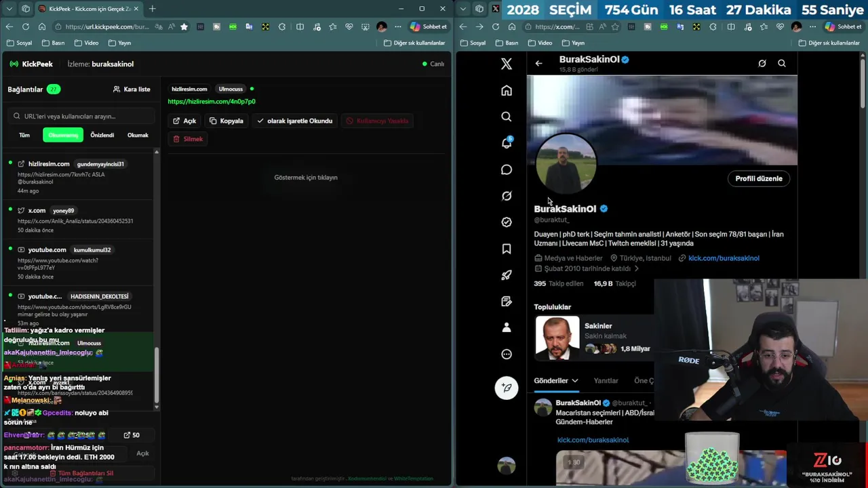Image resolution: width=868 pixels, height=488 pixels.
Task: Click Sohbet et Copilot button in KickPeek window
Action: [x=429, y=26]
